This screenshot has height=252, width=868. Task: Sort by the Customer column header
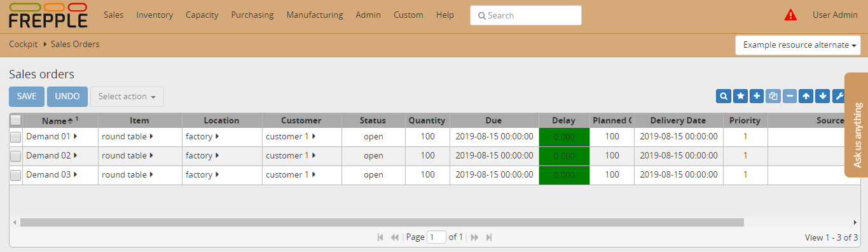(x=302, y=120)
